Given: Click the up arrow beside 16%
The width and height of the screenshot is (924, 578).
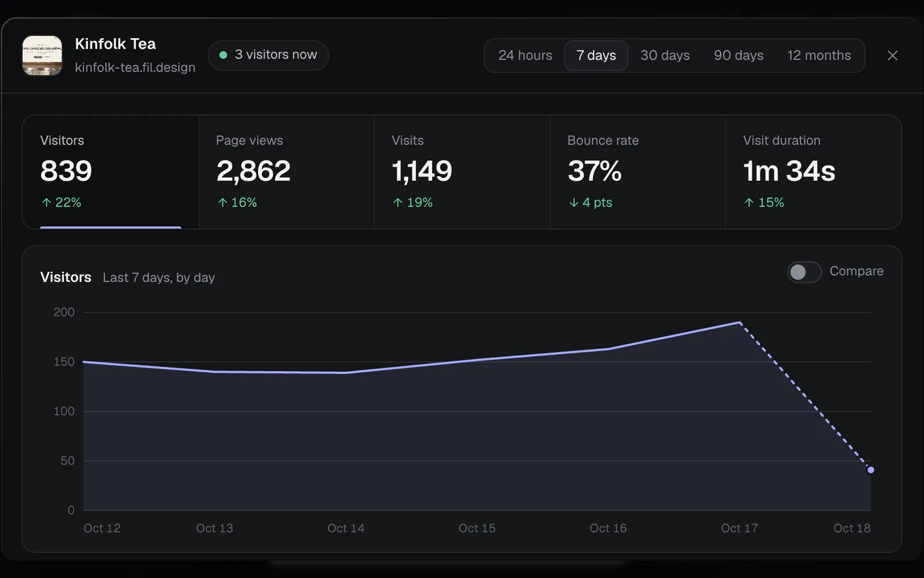Looking at the screenshot, I should click(x=222, y=202).
